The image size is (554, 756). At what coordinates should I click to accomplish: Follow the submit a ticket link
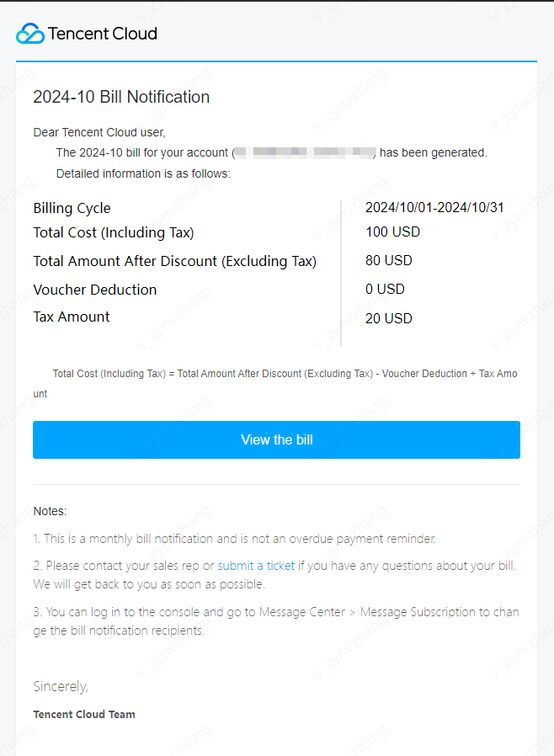pos(256,566)
